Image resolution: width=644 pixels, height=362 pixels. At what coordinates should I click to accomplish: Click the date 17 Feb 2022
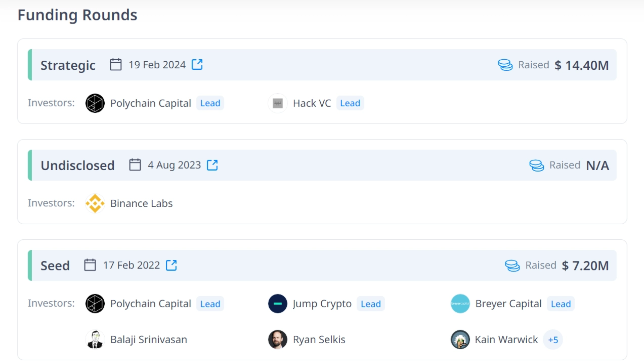pos(131,265)
